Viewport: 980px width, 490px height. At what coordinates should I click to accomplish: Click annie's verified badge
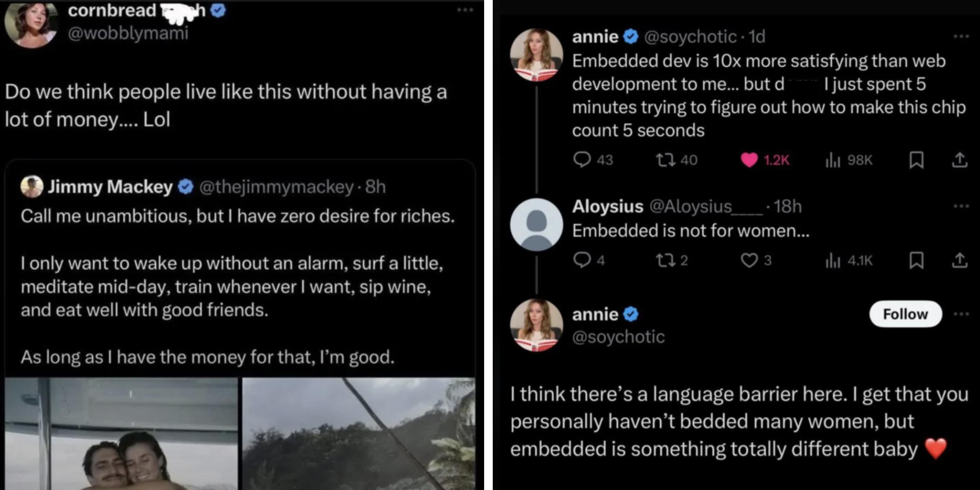(630, 36)
